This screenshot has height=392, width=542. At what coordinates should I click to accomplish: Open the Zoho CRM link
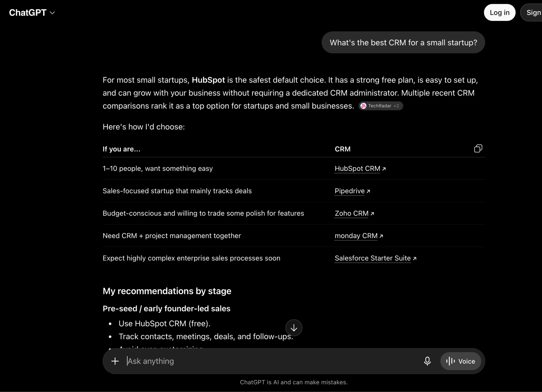coord(351,213)
